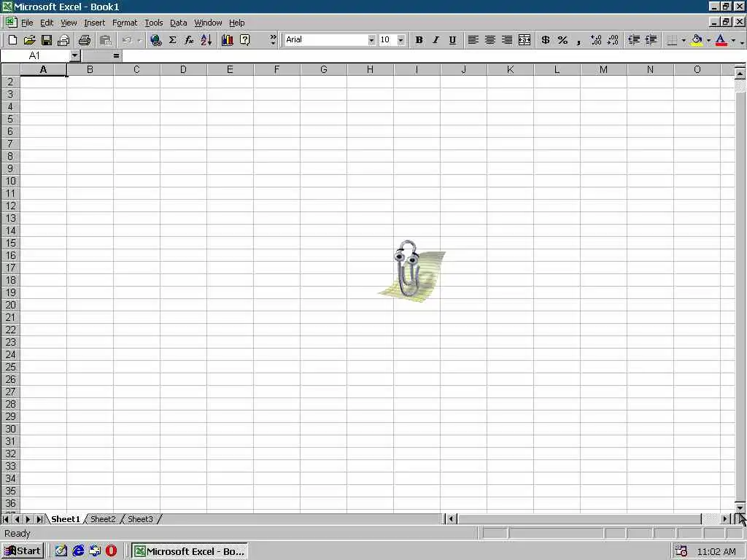
Task: Click the Increase Indent icon
Action: tap(651, 40)
